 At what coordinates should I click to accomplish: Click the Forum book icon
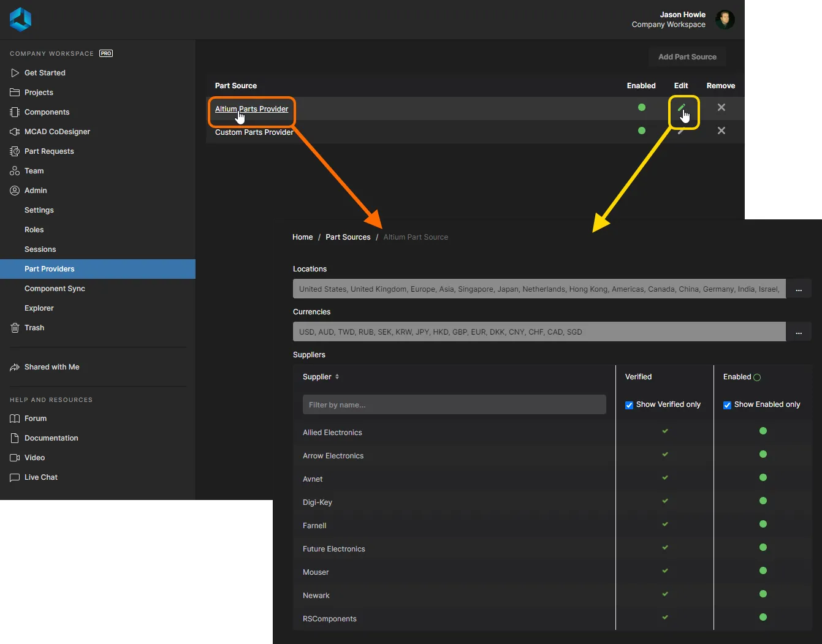pyautogui.click(x=15, y=419)
